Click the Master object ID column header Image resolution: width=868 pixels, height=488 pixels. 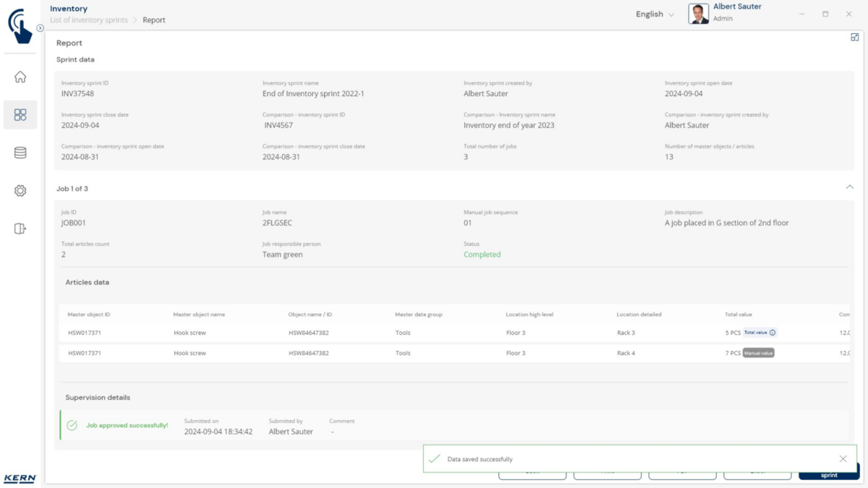(89, 314)
